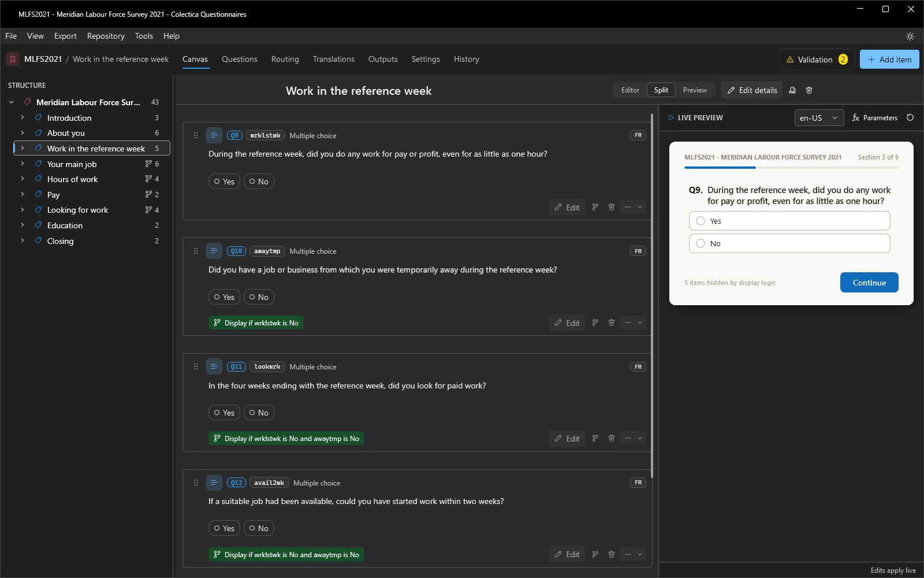Click the section progress bar in preview
The height and width of the screenshot is (578, 924).
coord(791,168)
